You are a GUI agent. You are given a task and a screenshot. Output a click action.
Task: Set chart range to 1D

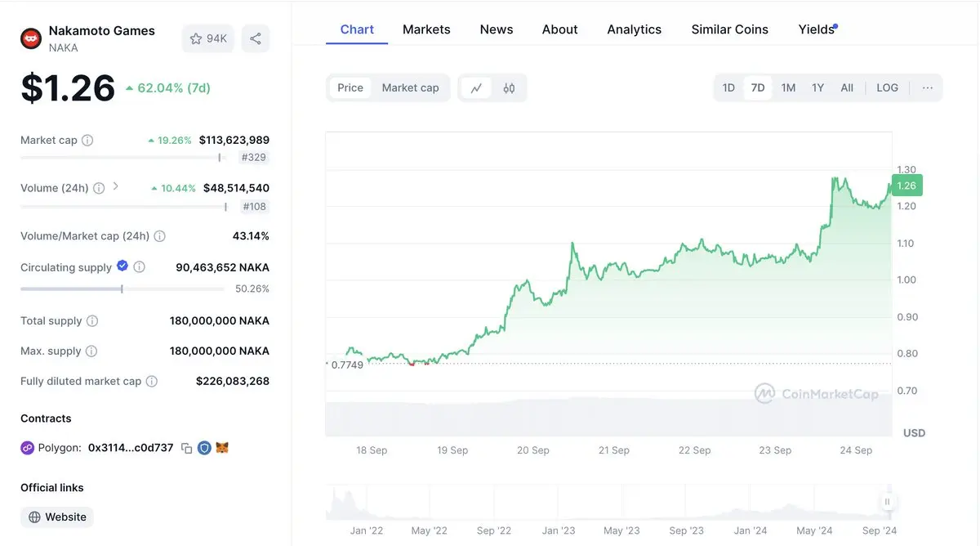[728, 88]
